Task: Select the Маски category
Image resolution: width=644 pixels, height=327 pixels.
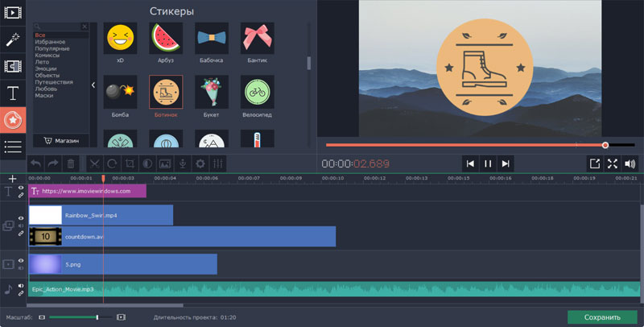Action: coord(43,95)
